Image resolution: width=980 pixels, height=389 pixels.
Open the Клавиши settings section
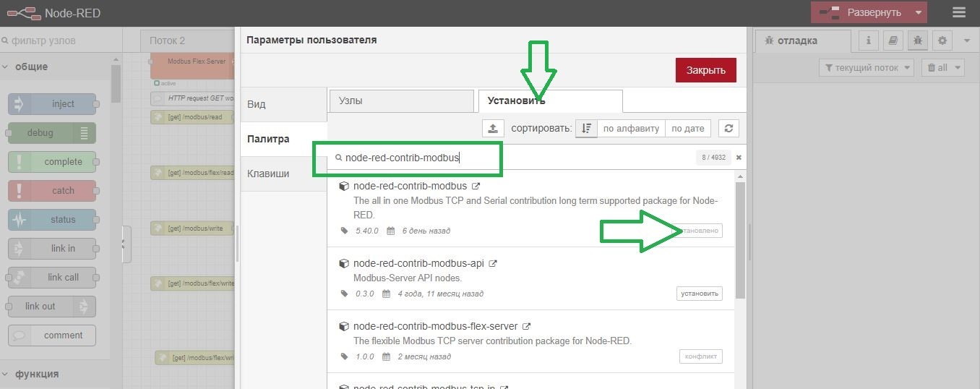coord(284,174)
